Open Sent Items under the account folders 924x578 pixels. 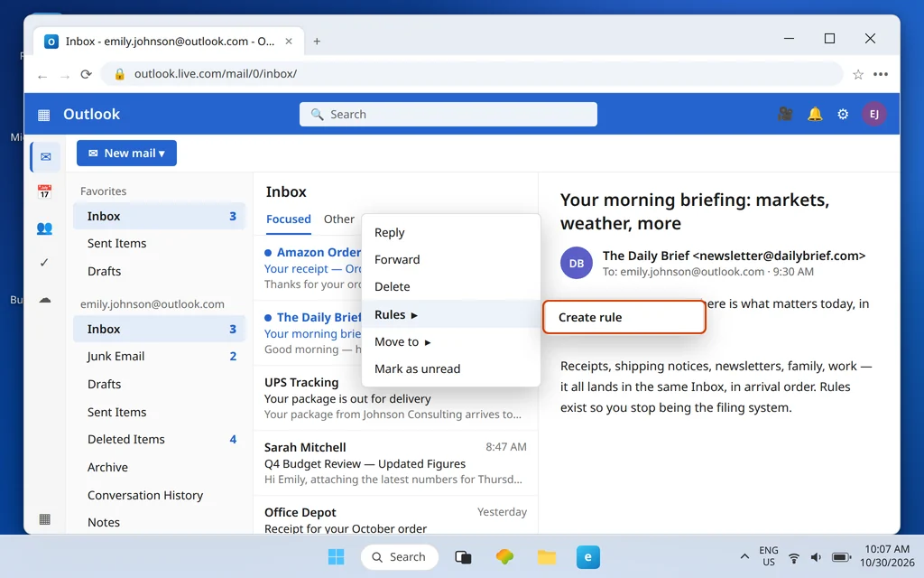coord(159,412)
